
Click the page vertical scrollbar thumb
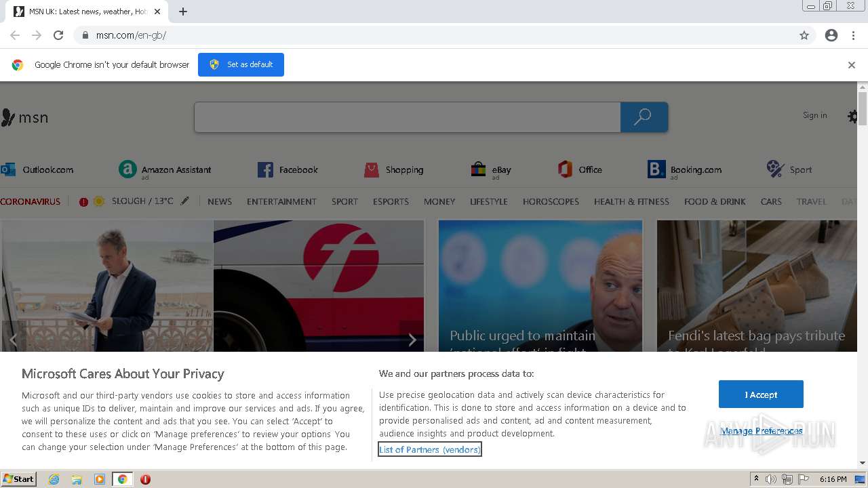coord(863,108)
